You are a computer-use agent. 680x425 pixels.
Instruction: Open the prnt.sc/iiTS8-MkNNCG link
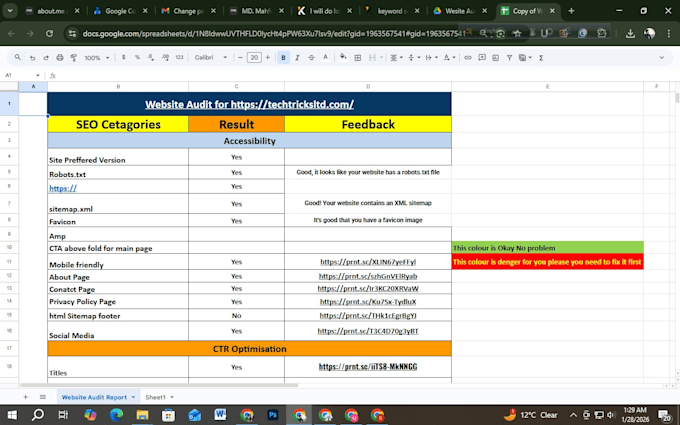tap(368, 367)
